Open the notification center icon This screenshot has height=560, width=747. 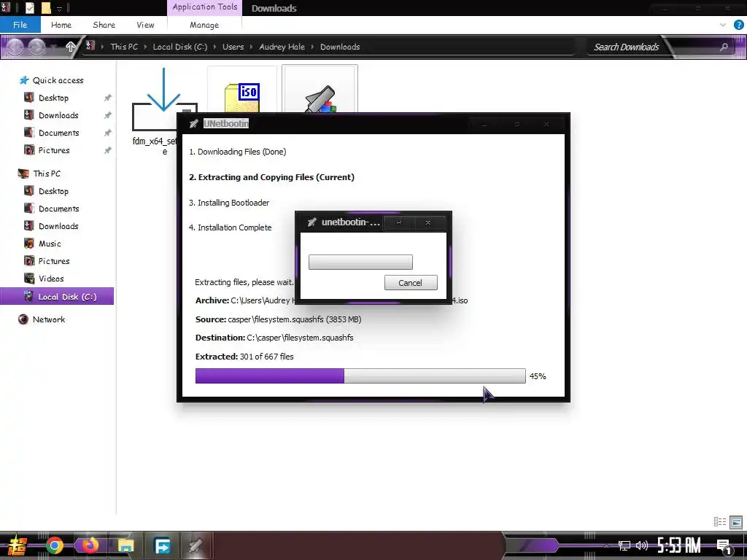(724, 546)
